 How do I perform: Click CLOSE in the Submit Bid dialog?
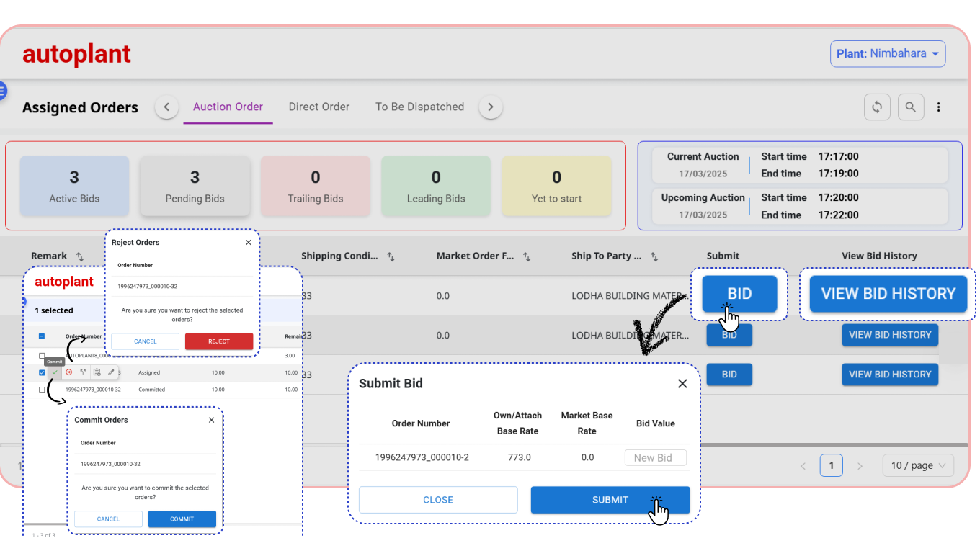(438, 500)
